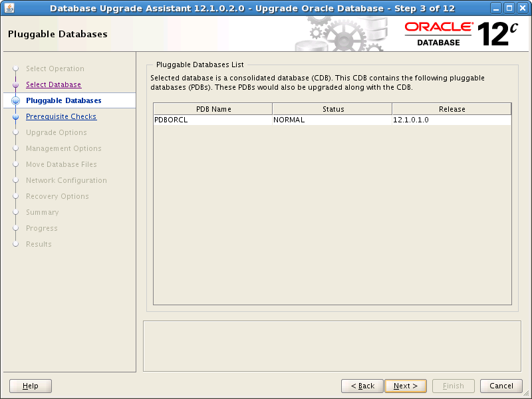Screen dimensions: 532x399
Task: Minimize the Database Upgrade Assistant window
Action: coord(496,8)
